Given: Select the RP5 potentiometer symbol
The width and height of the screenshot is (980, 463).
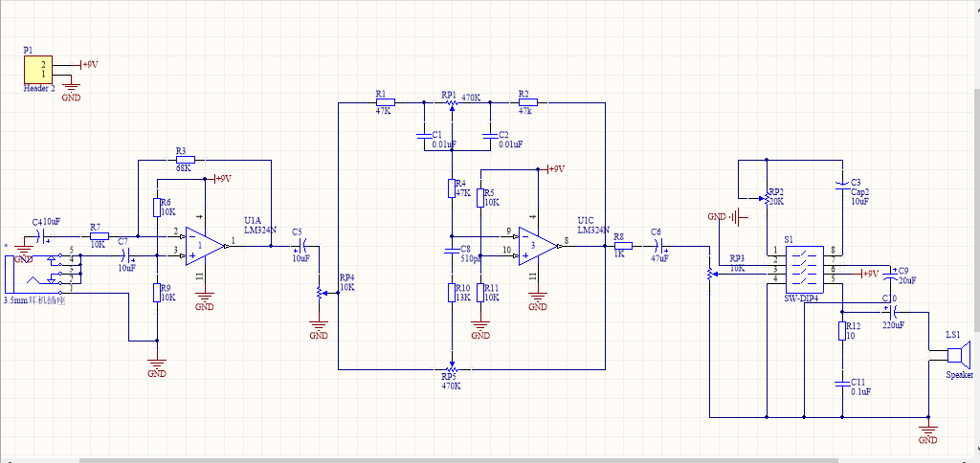Looking at the screenshot, I should 452,367.
